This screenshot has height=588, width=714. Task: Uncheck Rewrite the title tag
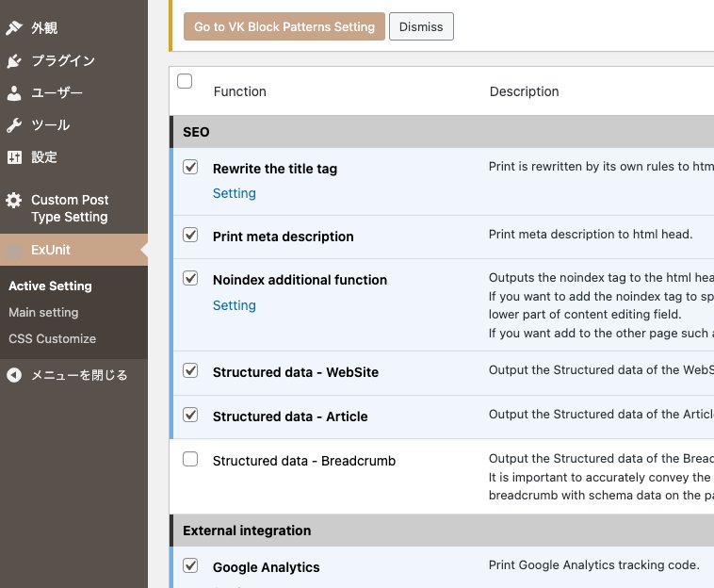190,167
